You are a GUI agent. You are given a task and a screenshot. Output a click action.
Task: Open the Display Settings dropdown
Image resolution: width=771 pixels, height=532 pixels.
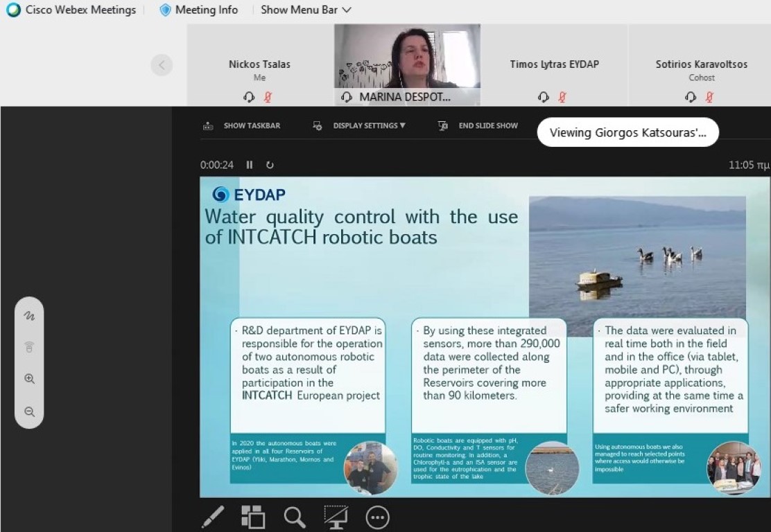pos(361,125)
